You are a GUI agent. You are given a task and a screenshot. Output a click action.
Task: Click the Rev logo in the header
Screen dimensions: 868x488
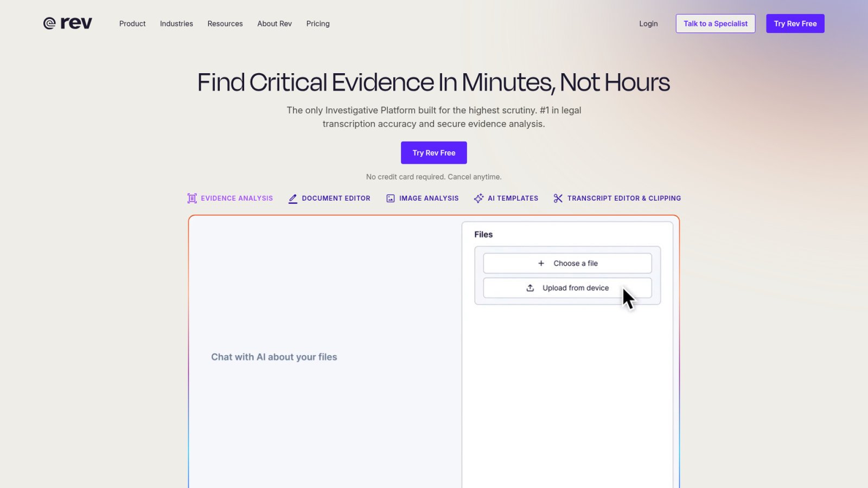[x=68, y=23]
